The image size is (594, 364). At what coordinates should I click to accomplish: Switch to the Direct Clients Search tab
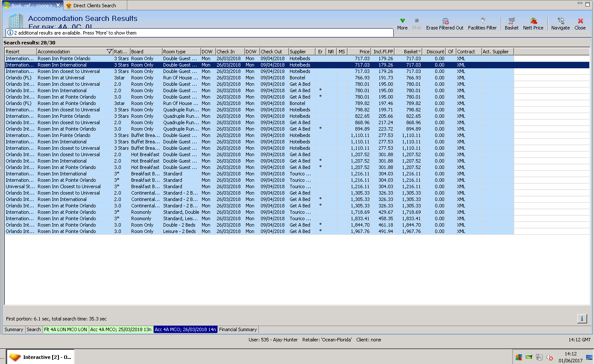pos(94,6)
